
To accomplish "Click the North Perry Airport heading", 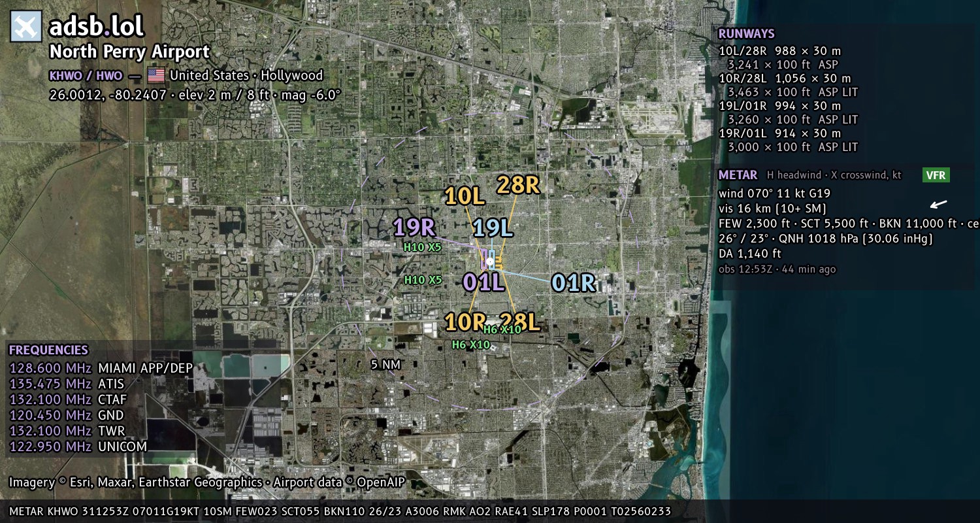I will [x=130, y=52].
